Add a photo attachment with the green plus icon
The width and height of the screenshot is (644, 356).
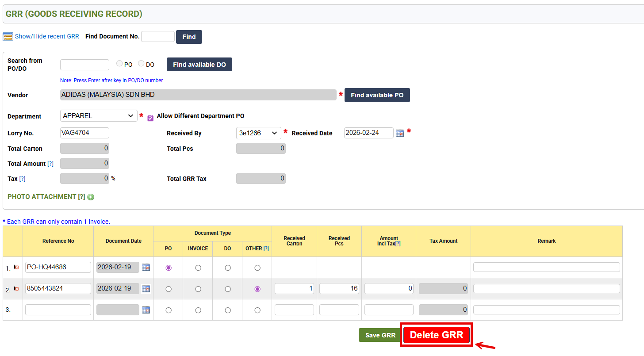[x=91, y=197]
